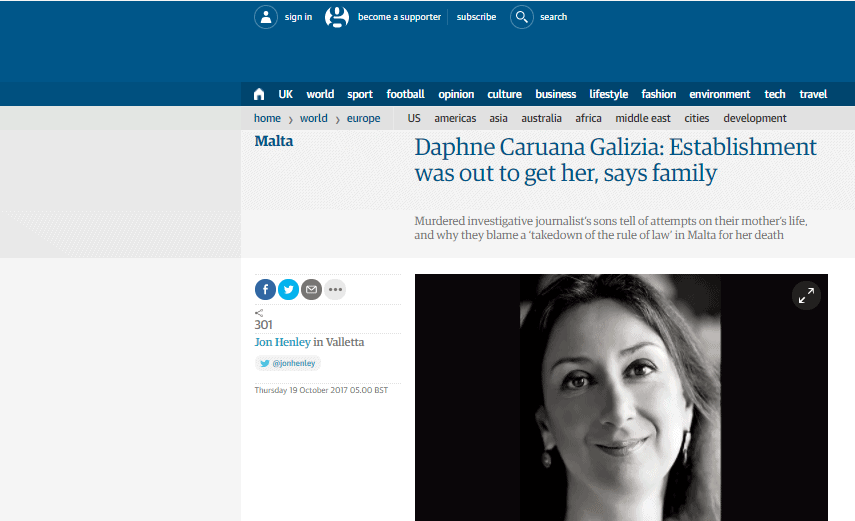Click the Daphne Caruana Galizia photo

click(x=620, y=400)
